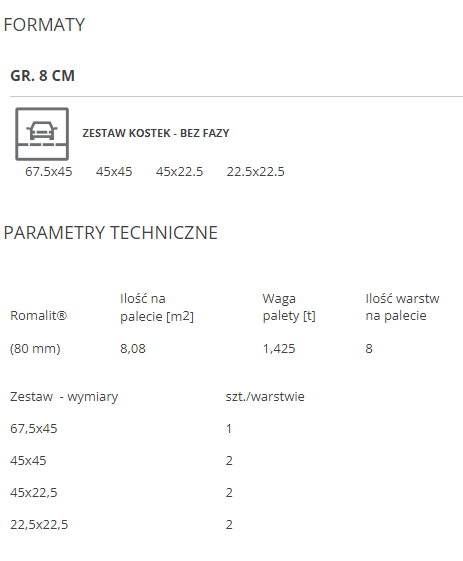Click the Waga palety [t] header
463x561 pixels.
pos(289,307)
